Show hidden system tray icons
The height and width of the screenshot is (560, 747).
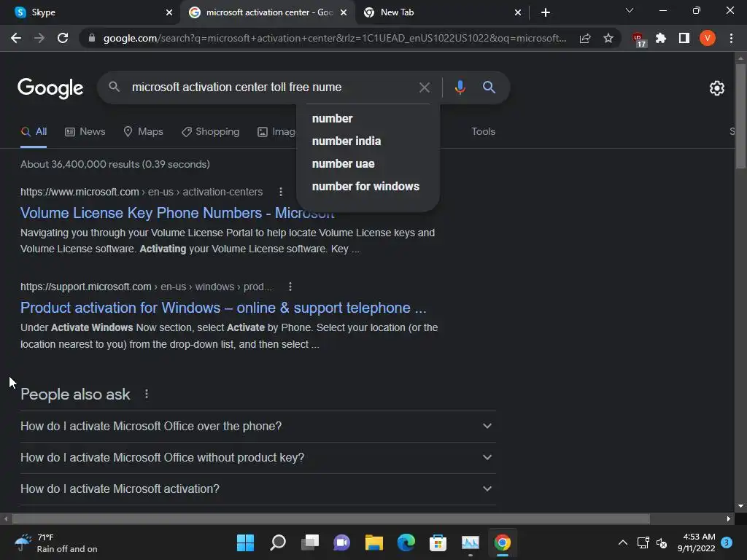[x=622, y=542]
